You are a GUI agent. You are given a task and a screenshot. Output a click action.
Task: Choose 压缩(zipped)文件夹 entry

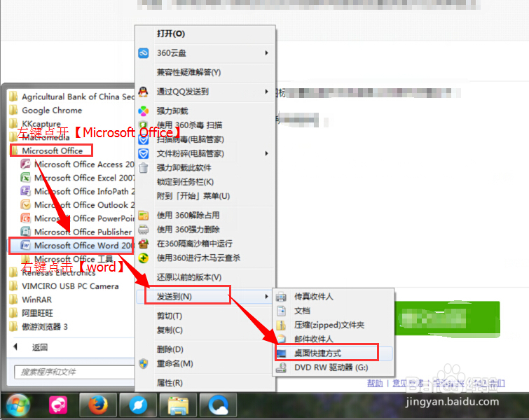pos(329,325)
